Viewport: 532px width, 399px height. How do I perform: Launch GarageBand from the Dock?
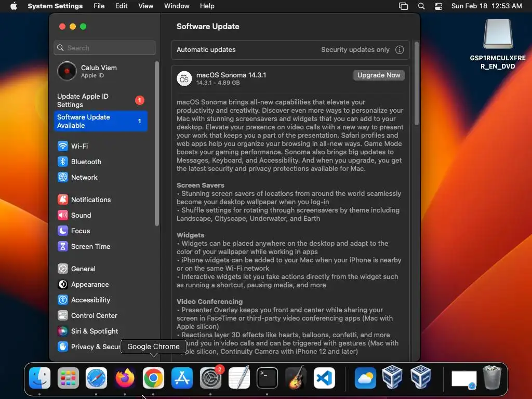pyautogui.click(x=296, y=378)
